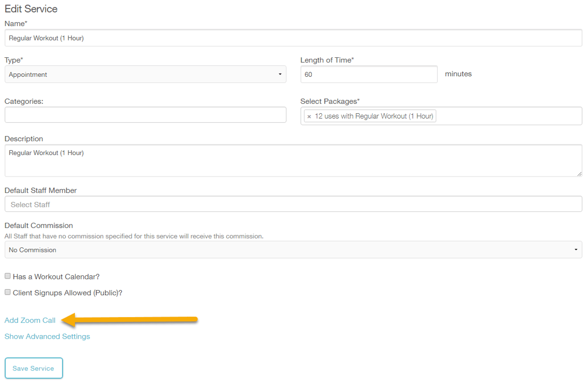The height and width of the screenshot is (383, 588).
Task: Select the Categories input box
Action: [x=145, y=115]
